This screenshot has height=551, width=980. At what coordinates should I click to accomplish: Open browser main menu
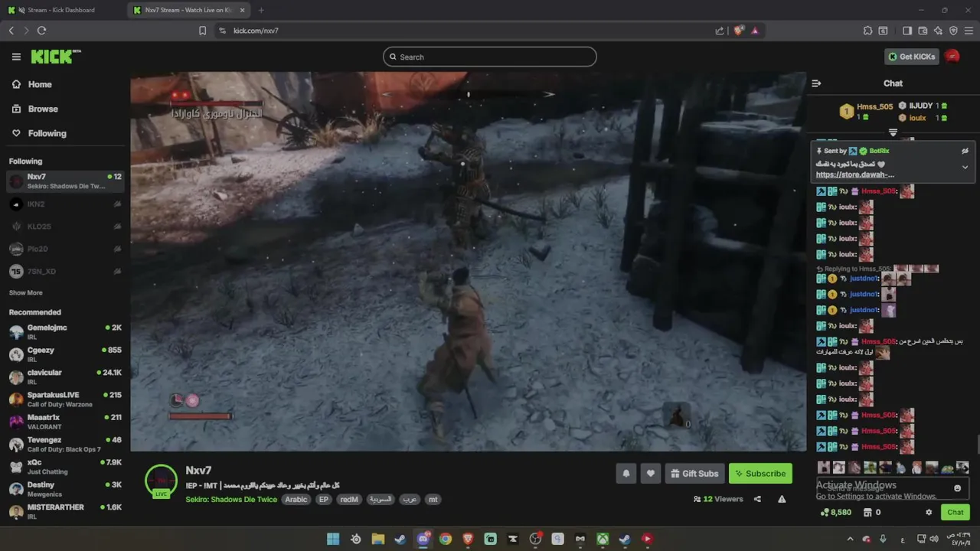click(x=969, y=31)
